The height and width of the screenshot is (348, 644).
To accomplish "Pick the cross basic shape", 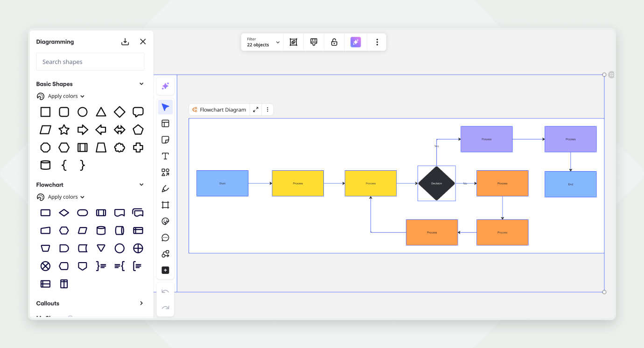I will click(x=138, y=147).
